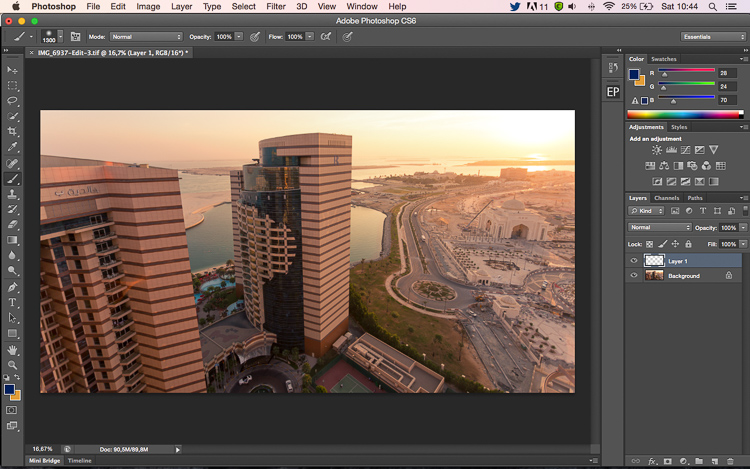Open the Essentials workspace dropdown
Viewport: 750px width, 469px height.
click(x=713, y=37)
